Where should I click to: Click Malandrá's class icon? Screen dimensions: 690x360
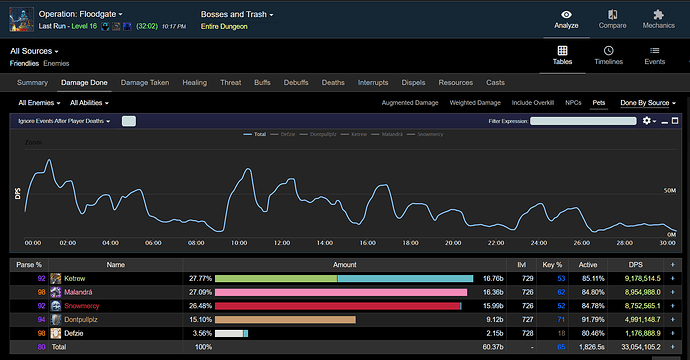coord(55,292)
